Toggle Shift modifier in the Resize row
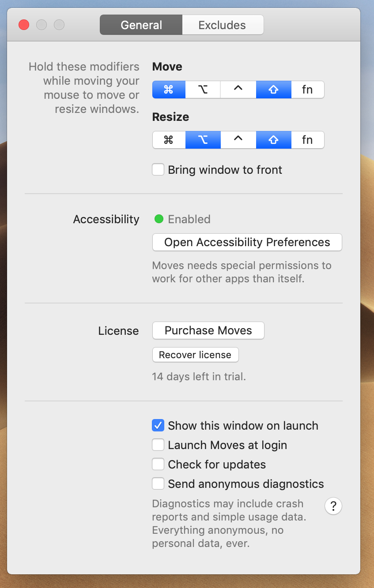This screenshot has width=374, height=588. [x=274, y=140]
